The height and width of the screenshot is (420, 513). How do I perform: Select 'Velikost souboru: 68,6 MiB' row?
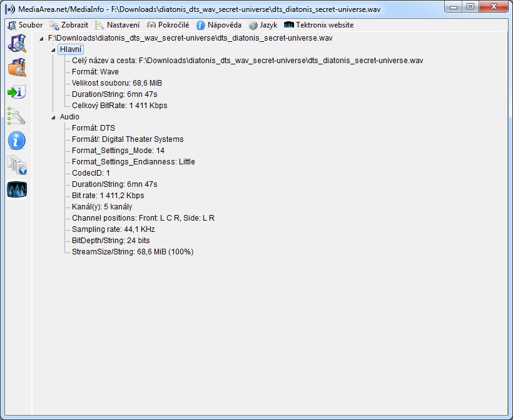click(x=117, y=83)
